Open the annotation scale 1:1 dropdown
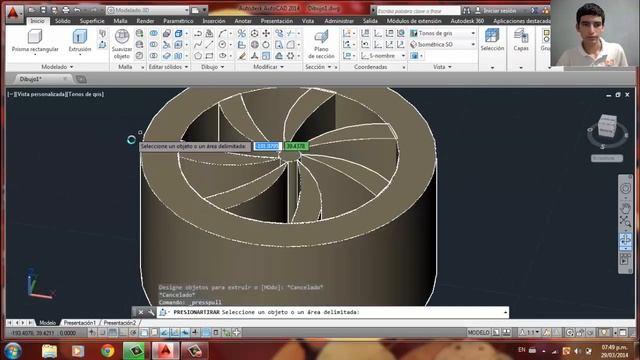Image resolution: width=640 pixels, height=360 pixels. [x=530, y=333]
